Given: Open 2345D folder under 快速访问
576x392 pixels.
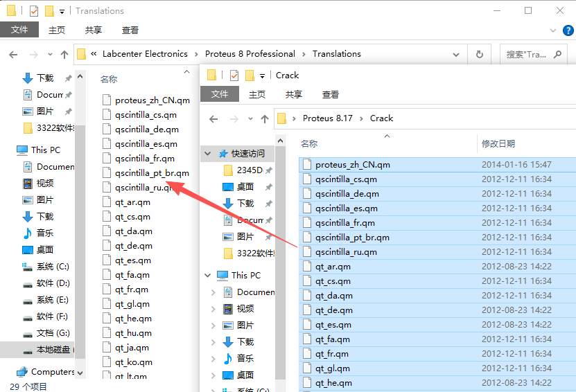Looking at the screenshot, I should point(250,170).
